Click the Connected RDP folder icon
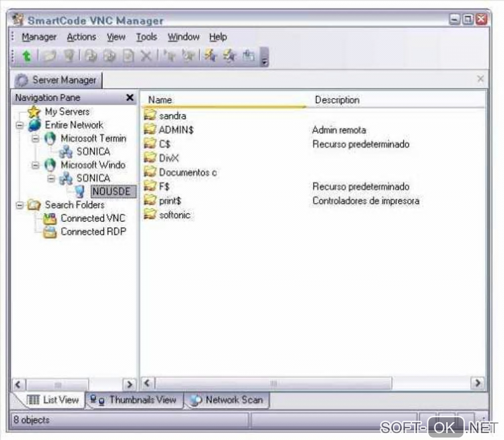 point(50,232)
